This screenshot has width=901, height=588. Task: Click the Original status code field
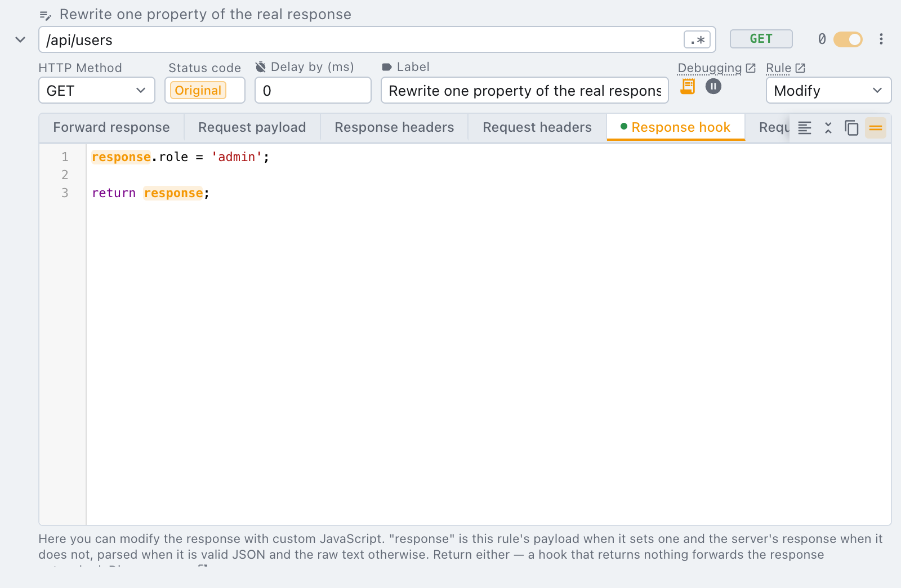(205, 91)
